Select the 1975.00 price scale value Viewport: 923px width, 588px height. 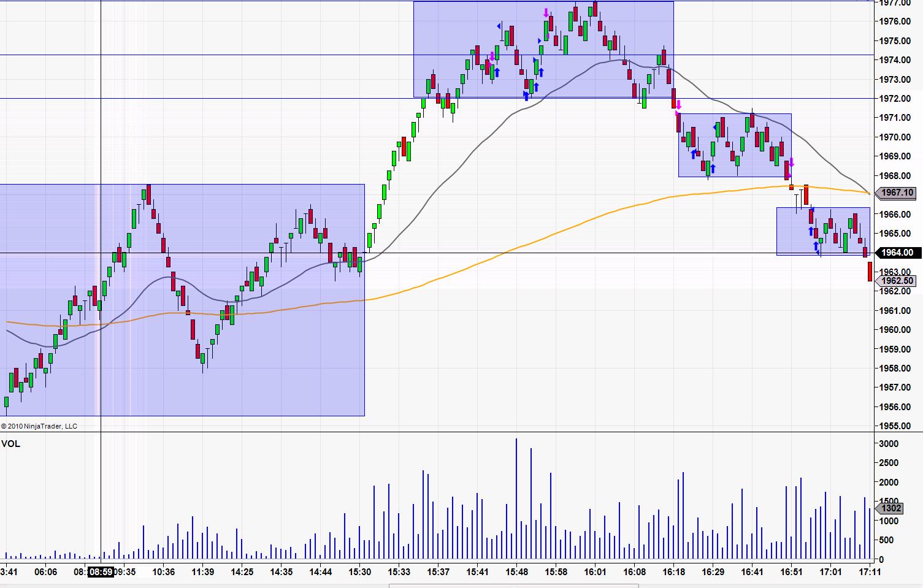[895, 41]
